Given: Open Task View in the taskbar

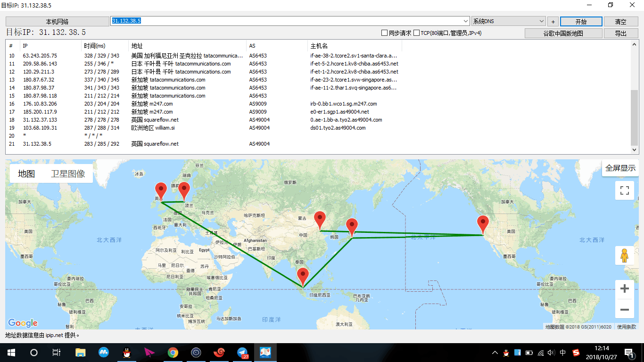Looking at the screenshot, I should (x=56, y=353).
